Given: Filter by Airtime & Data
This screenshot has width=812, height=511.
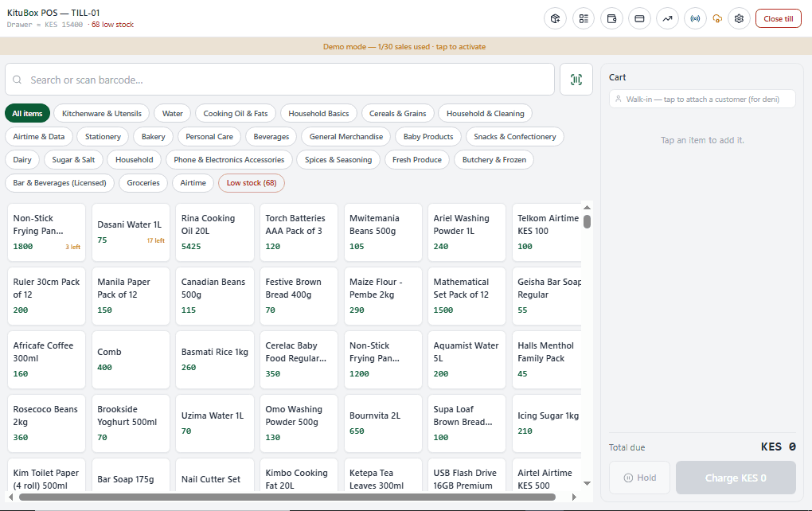Looking at the screenshot, I should point(39,137).
